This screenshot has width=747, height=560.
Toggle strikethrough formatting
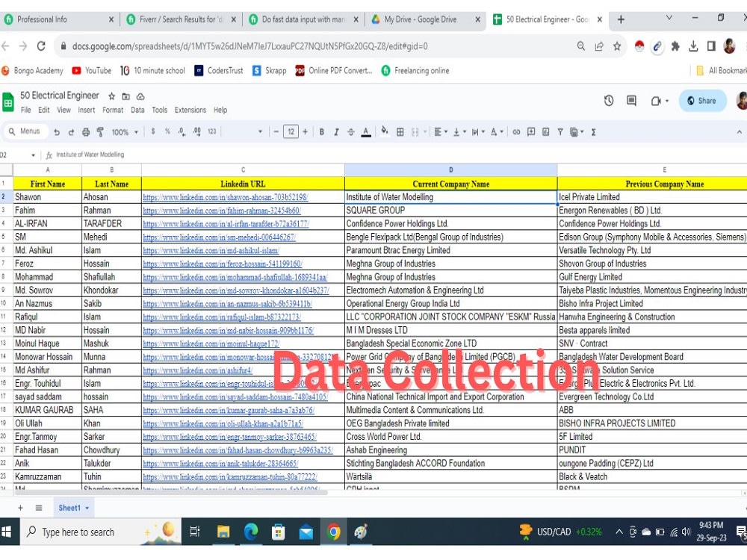pos(350,132)
